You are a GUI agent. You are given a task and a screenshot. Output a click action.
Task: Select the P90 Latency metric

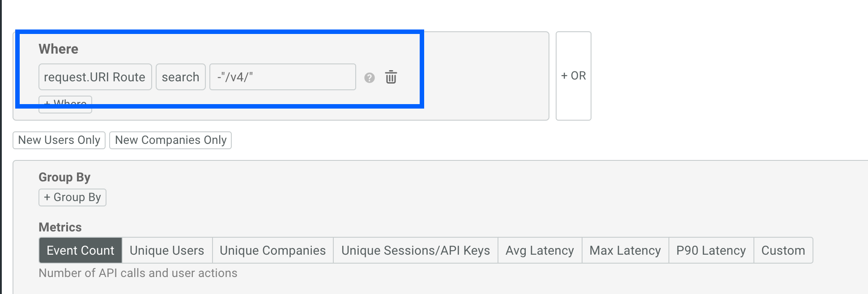(711, 250)
